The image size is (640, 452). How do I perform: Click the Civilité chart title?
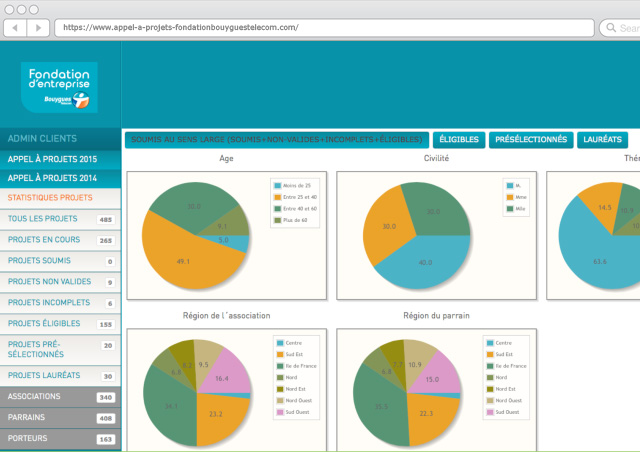436,158
